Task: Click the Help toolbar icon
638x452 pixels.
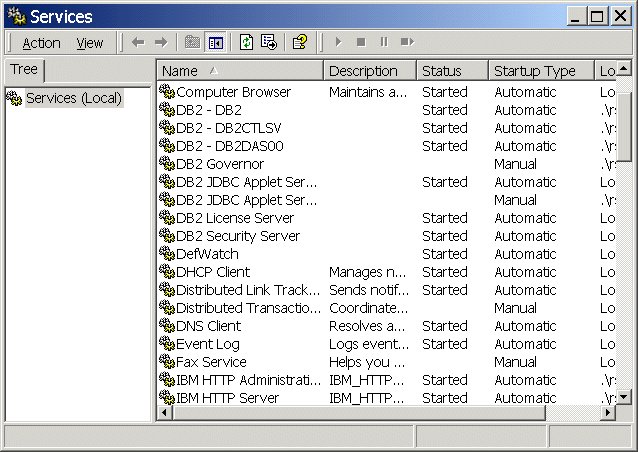Action: point(300,42)
